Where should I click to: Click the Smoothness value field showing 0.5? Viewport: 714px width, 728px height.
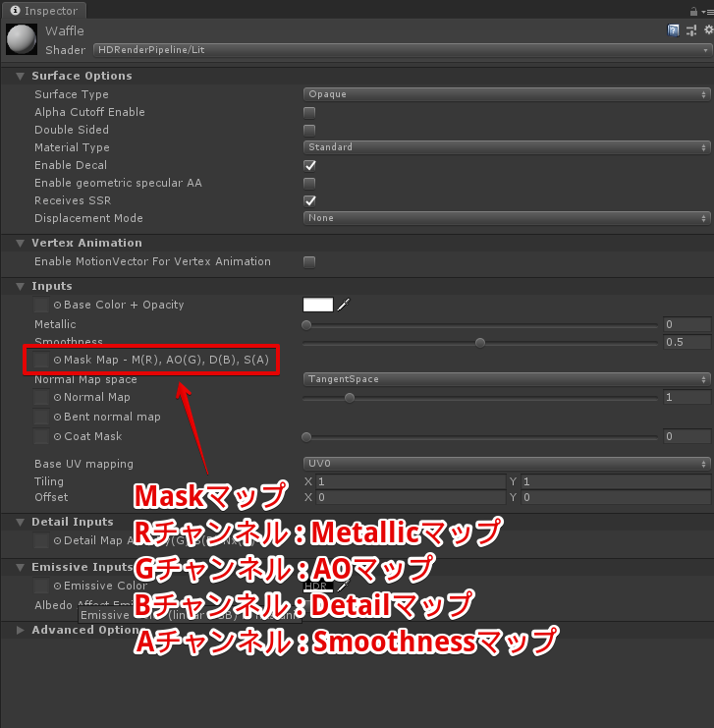tap(687, 342)
